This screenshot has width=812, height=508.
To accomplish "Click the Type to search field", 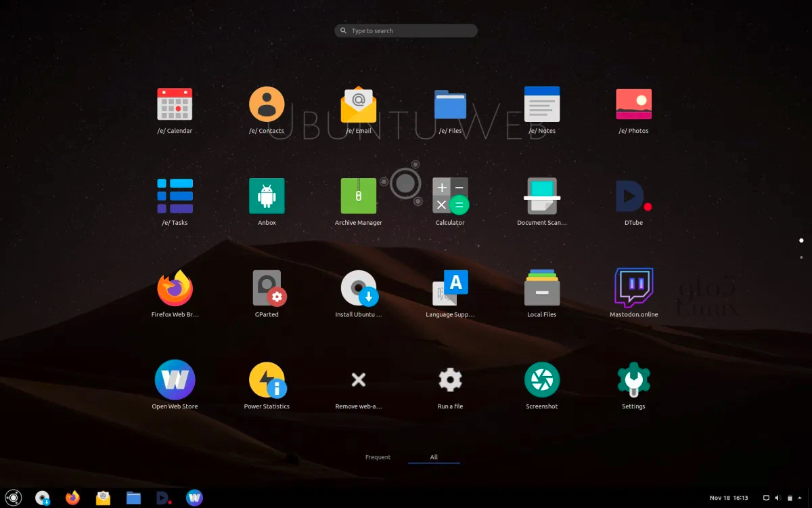I will coord(406,30).
